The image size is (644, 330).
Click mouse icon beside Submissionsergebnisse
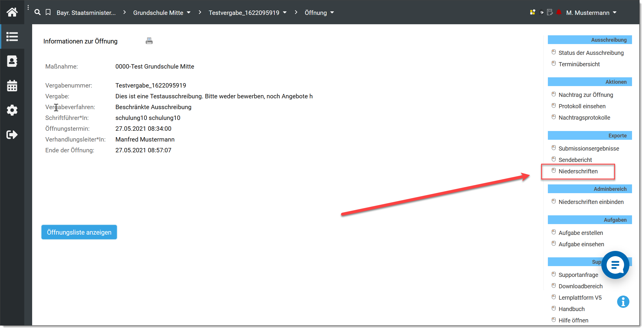coord(553,148)
